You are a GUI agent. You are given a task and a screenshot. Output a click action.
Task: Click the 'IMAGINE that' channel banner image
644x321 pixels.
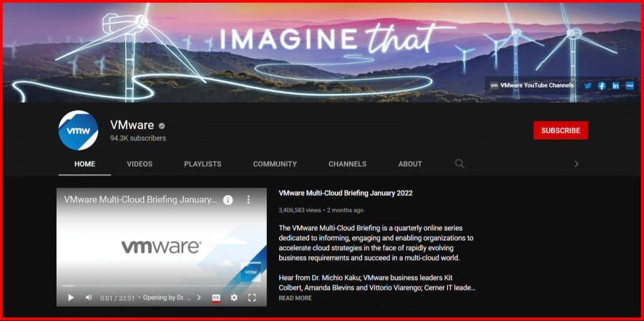(x=322, y=52)
